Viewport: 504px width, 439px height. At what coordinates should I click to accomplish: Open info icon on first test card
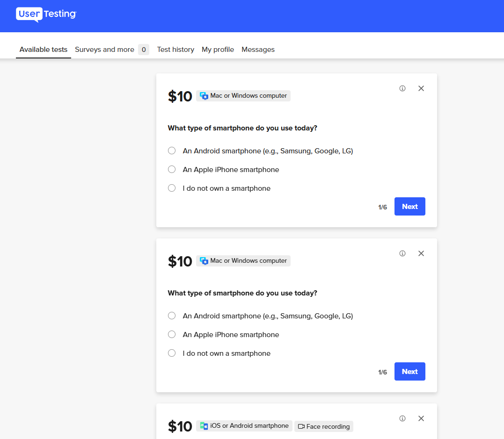(402, 88)
